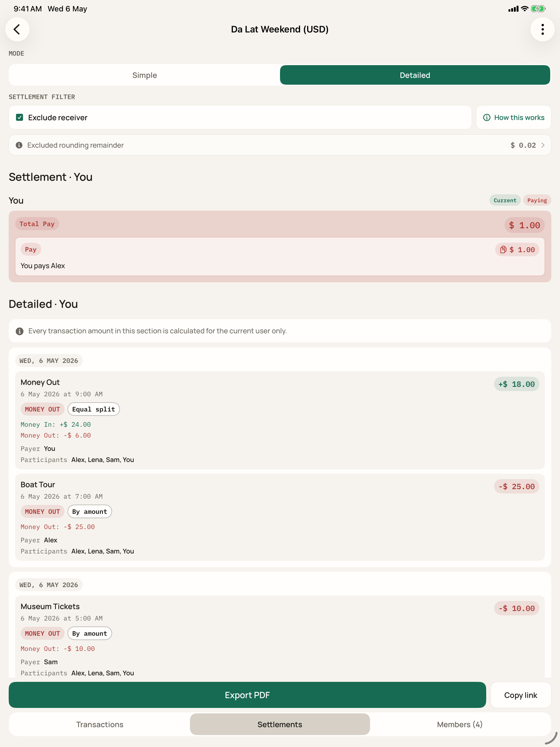This screenshot has height=747, width=560.
Task: Select the Detailed mode option
Action: (415, 75)
